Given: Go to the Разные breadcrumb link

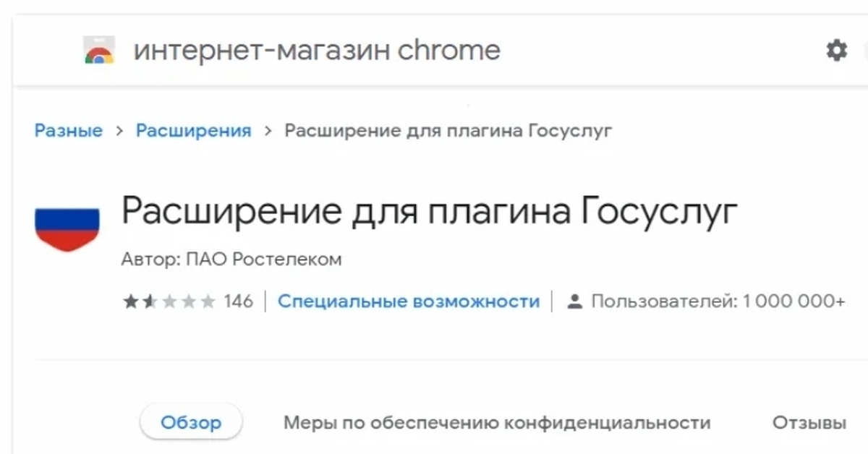Looking at the screenshot, I should coord(69,131).
